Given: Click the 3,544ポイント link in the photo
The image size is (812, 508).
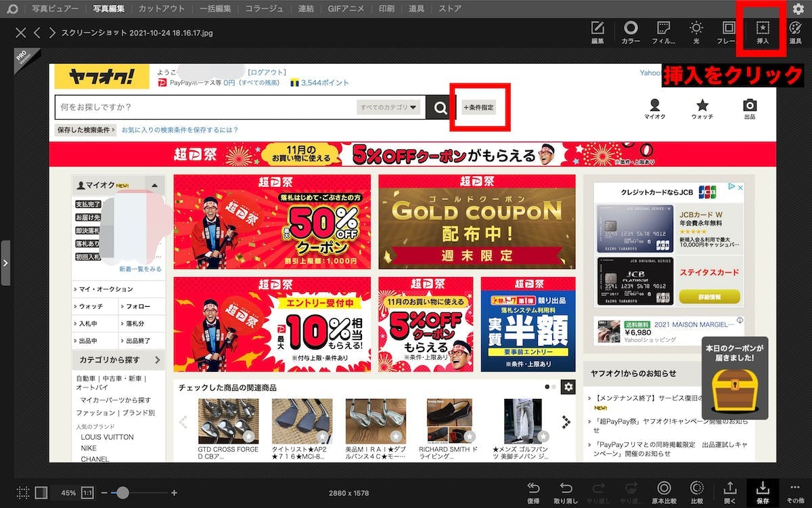Looking at the screenshot, I should 325,83.
